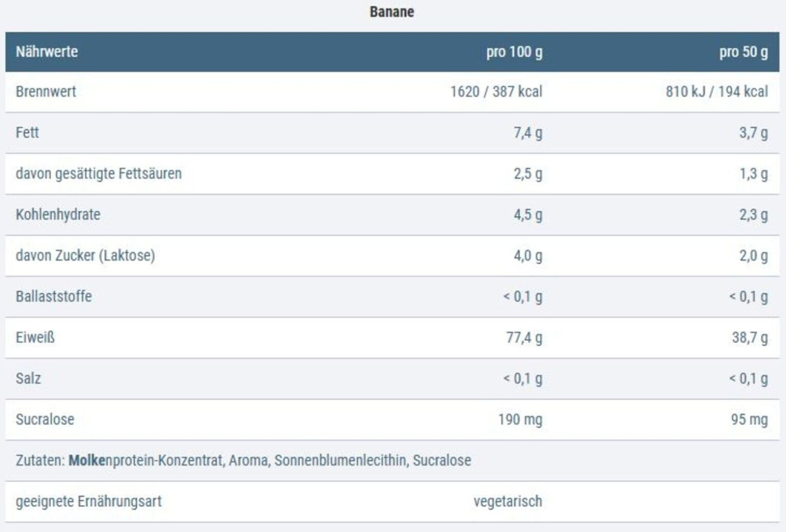786x532 pixels.
Task: Click the 810 kJ / 194 kcal value
Action: pos(716,92)
